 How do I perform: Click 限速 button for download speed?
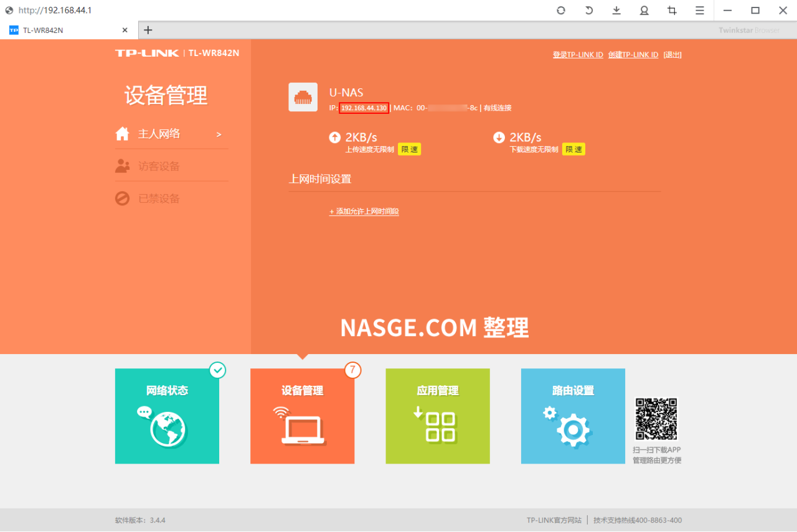[x=574, y=149]
